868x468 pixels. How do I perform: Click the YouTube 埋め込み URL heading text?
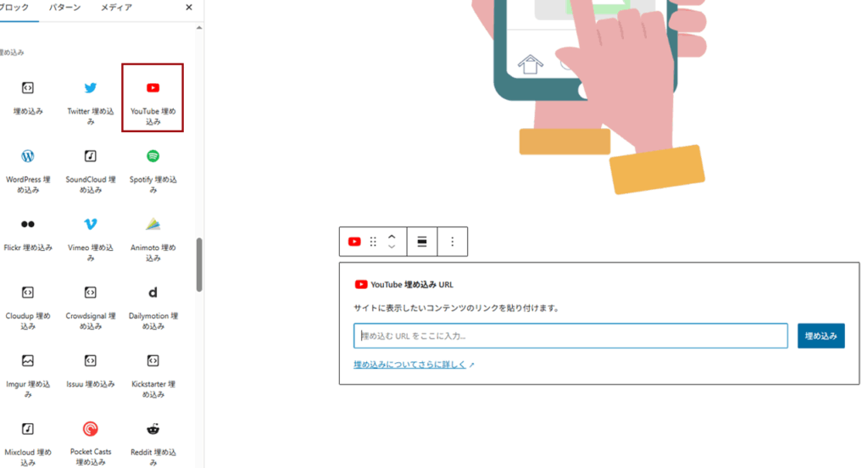pyautogui.click(x=412, y=285)
